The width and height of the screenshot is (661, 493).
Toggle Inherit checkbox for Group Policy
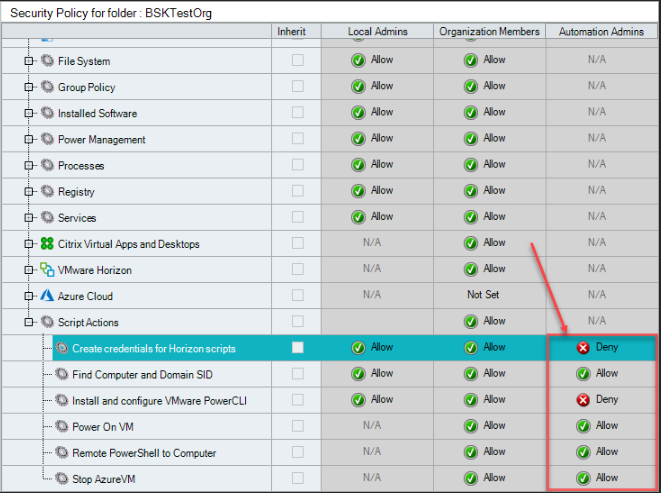298,86
